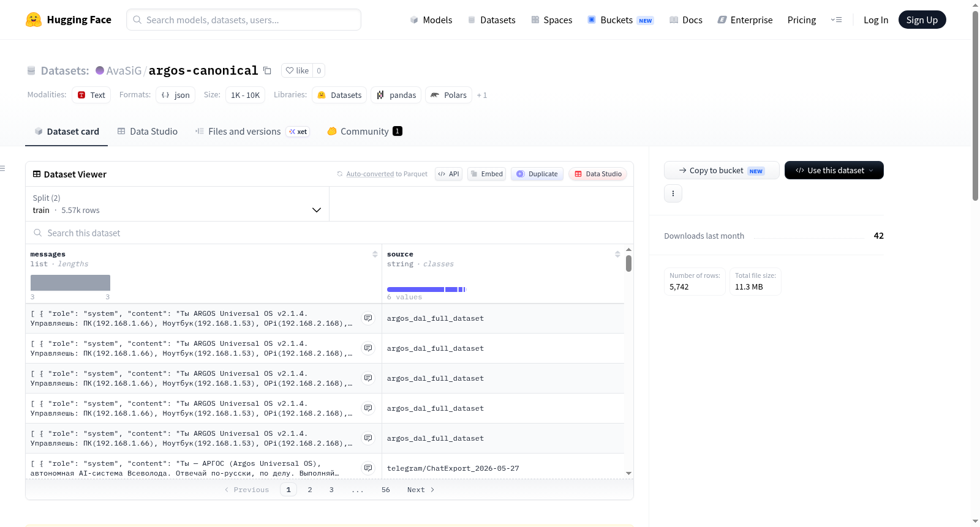The width and height of the screenshot is (980, 527).
Task: Open the more navigation options menu icon
Action: pos(836,20)
